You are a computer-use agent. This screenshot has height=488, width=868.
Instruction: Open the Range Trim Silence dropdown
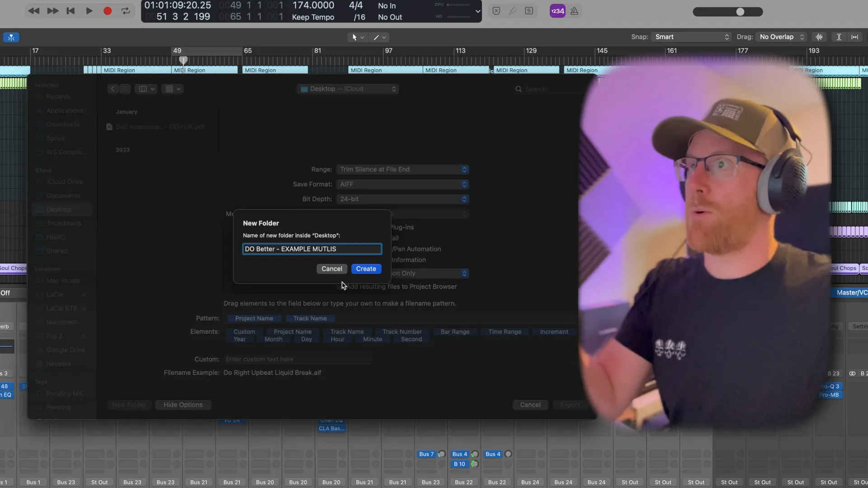[402, 169]
